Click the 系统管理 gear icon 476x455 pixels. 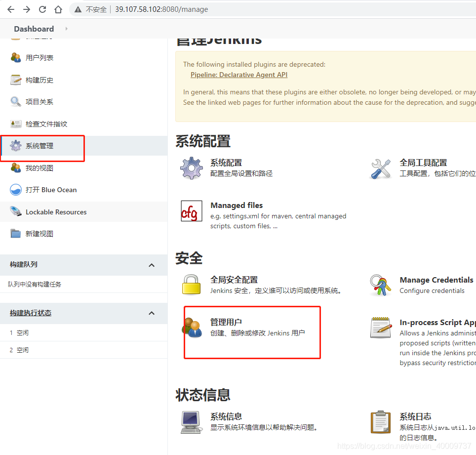15,145
